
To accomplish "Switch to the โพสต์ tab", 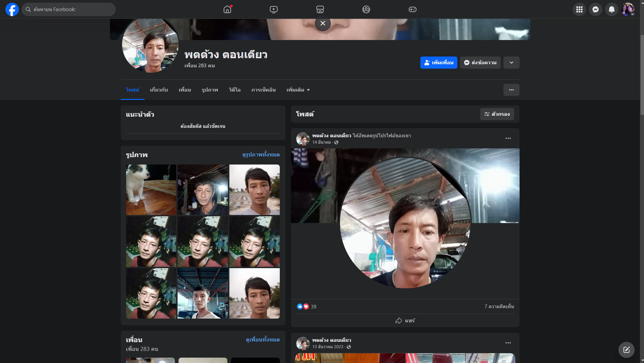I will coord(132,90).
